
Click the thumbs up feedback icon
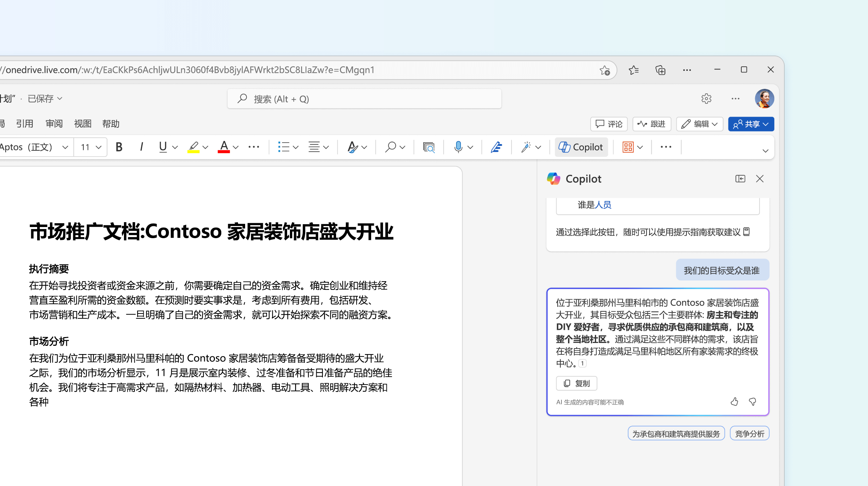[x=734, y=401]
